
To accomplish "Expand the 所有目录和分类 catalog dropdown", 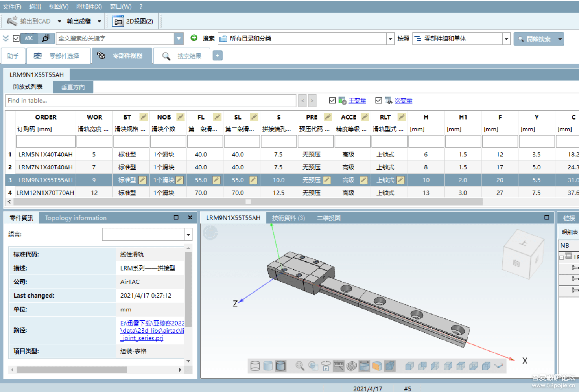I will click(x=390, y=39).
